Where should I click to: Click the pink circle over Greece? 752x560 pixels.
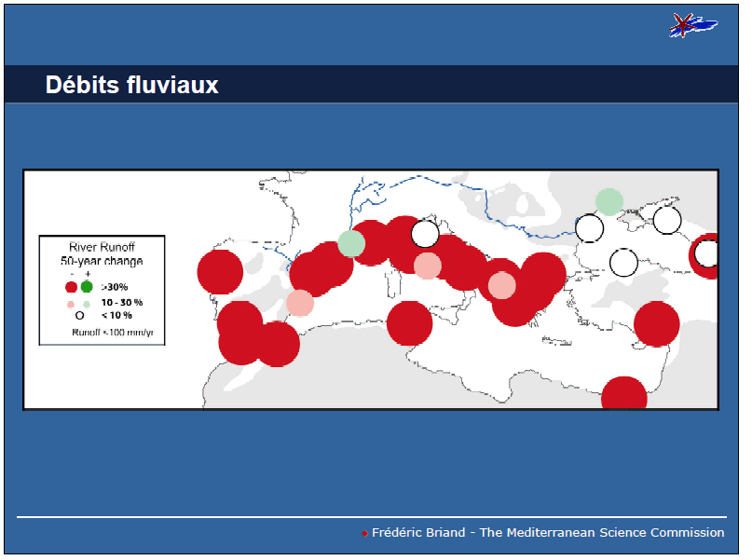point(502,285)
